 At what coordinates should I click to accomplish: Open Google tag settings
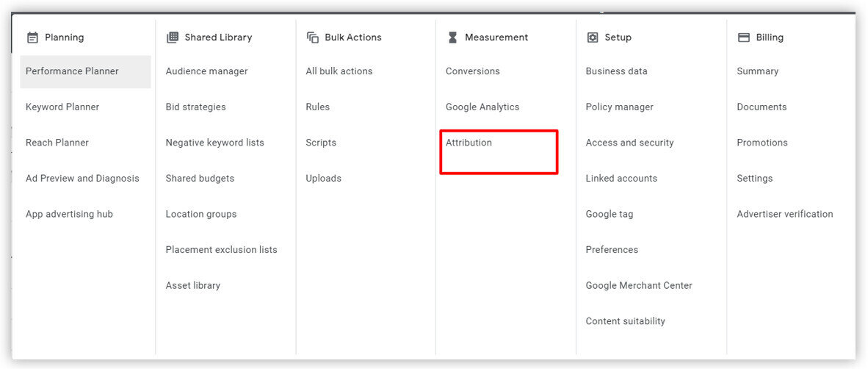610,214
